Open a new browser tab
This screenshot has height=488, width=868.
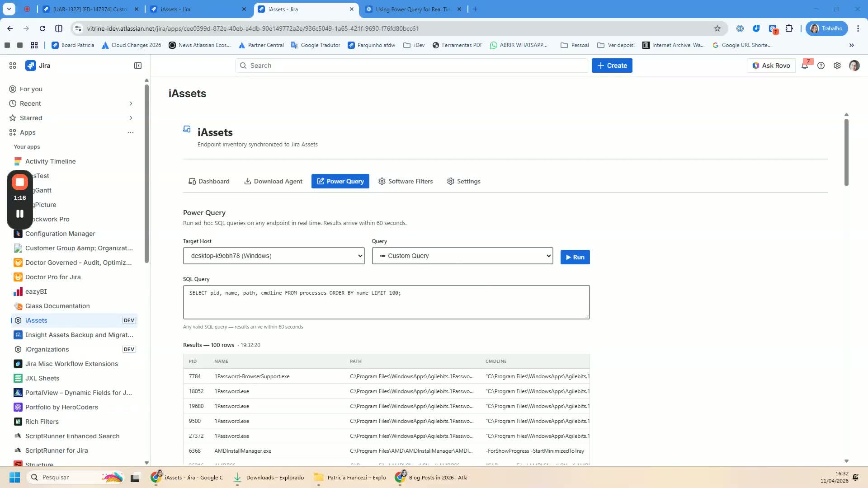coord(475,9)
